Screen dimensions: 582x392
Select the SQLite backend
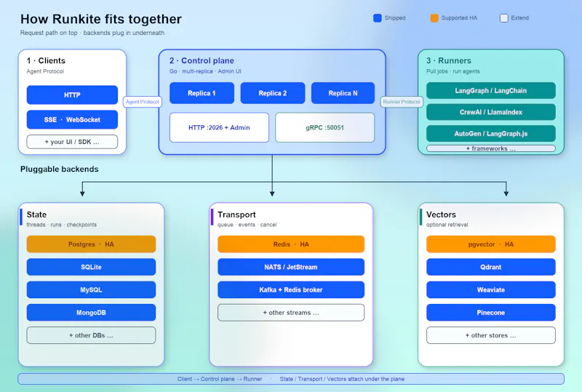91,267
